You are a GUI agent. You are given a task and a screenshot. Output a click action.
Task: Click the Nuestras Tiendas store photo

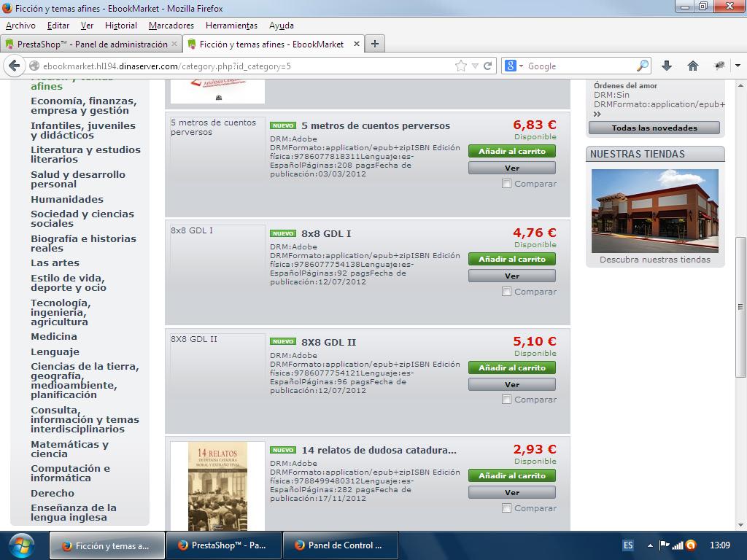tap(654, 211)
